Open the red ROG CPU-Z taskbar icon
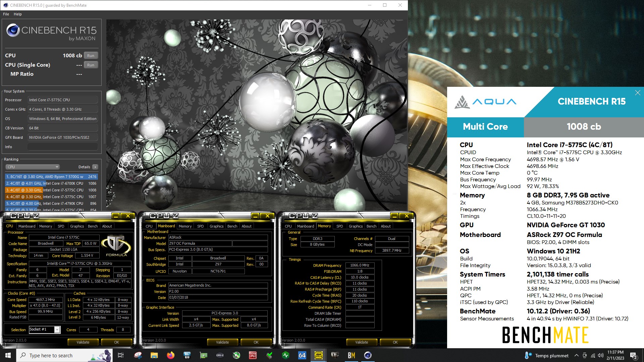Image resolution: width=644 pixels, height=362 pixels. [253, 355]
